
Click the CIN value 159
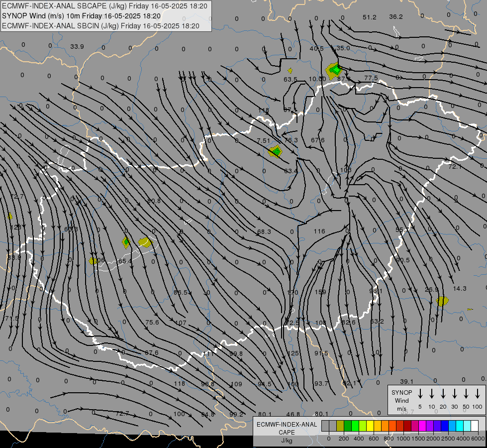coord(320,292)
